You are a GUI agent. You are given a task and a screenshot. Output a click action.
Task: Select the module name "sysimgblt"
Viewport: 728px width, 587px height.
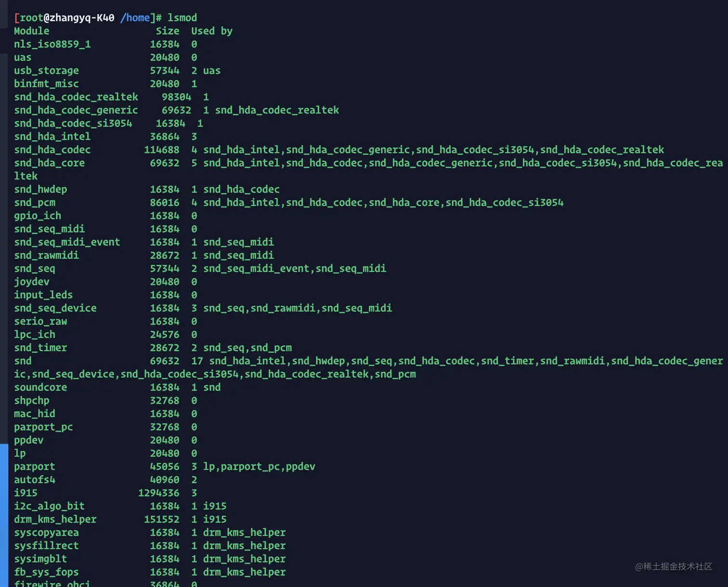40,559
